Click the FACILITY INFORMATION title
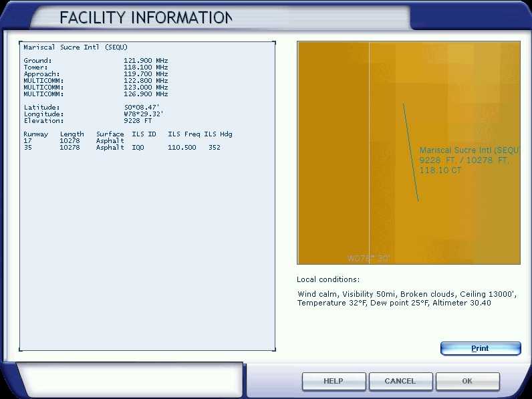532x399 pixels. point(146,17)
